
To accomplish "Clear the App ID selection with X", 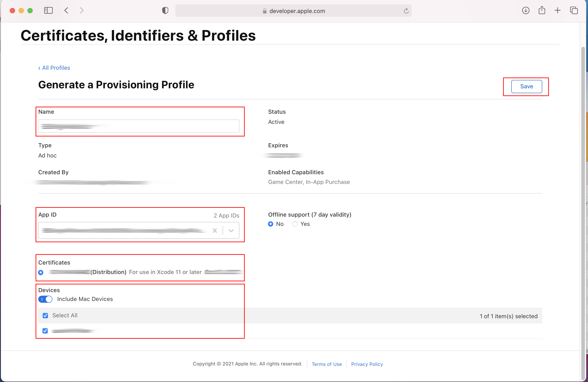I will (215, 231).
